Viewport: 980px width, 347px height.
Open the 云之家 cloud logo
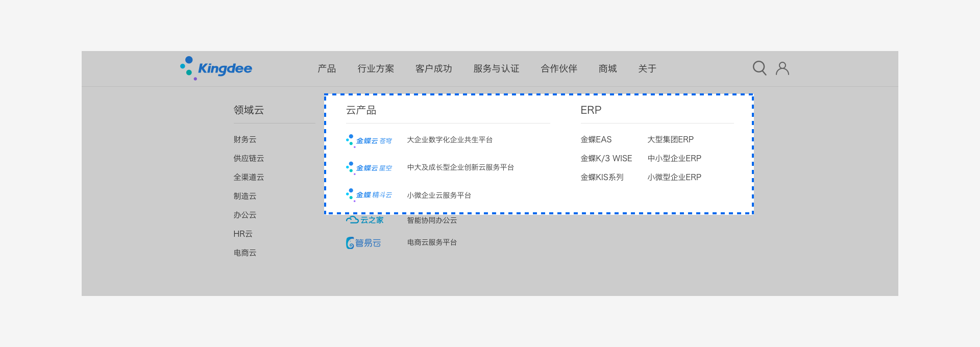click(365, 220)
